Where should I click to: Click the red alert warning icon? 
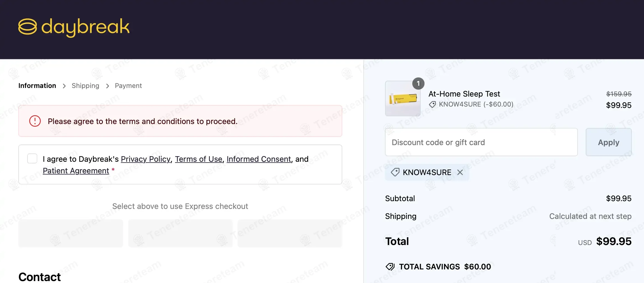click(35, 121)
